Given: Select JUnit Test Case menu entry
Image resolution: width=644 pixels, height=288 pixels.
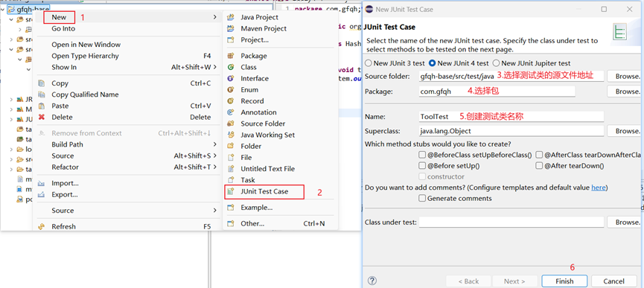Looking at the screenshot, I should pyautogui.click(x=264, y=191).
